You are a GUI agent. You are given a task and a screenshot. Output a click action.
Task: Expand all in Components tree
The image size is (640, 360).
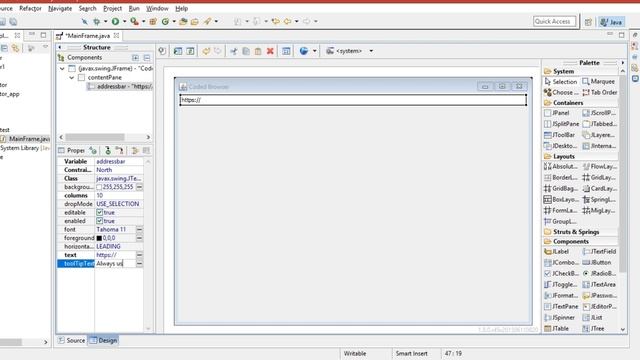[136, 58]
